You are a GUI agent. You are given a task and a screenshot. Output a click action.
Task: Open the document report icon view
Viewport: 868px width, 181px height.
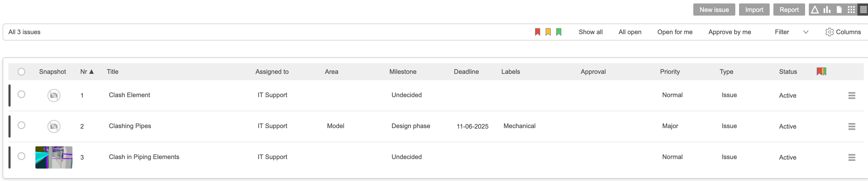coord(839,10)
